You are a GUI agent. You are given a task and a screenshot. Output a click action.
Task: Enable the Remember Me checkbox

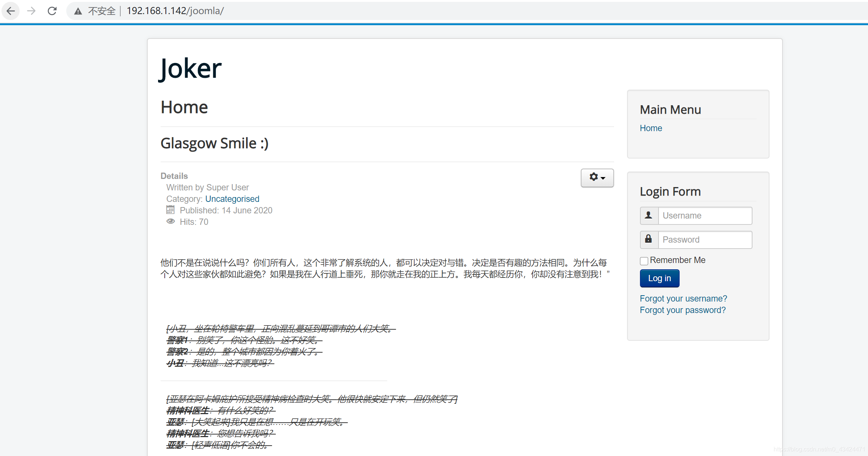[644, 261]
